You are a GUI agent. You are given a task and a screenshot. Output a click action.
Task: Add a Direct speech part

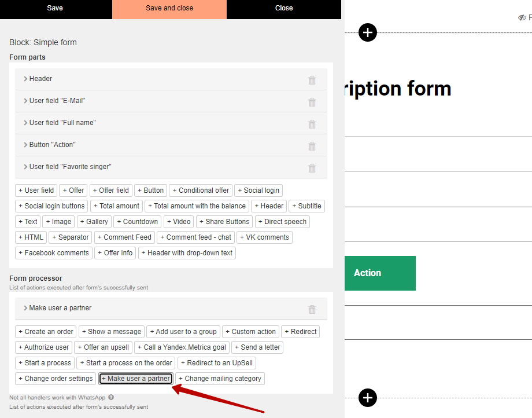(282, 222)
